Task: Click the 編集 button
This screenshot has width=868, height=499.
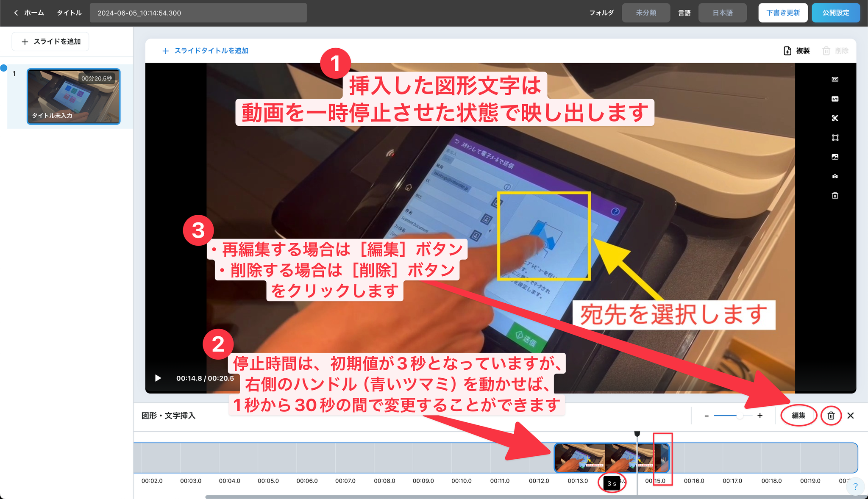Action: pos(798,416)
